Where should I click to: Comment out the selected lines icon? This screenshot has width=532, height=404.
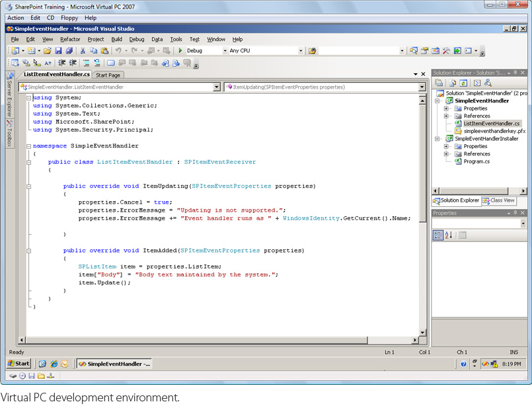tap(86, 63)
